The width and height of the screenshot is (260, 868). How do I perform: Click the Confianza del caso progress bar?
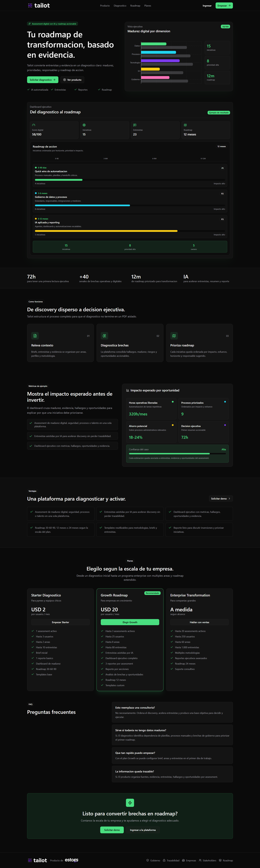[x=177, y=454]
